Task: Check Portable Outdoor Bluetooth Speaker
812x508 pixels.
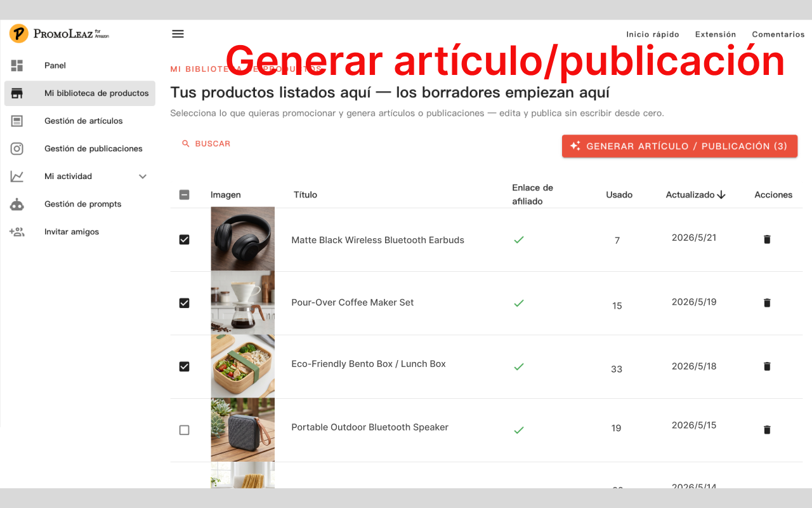Action: coord(185,430)
